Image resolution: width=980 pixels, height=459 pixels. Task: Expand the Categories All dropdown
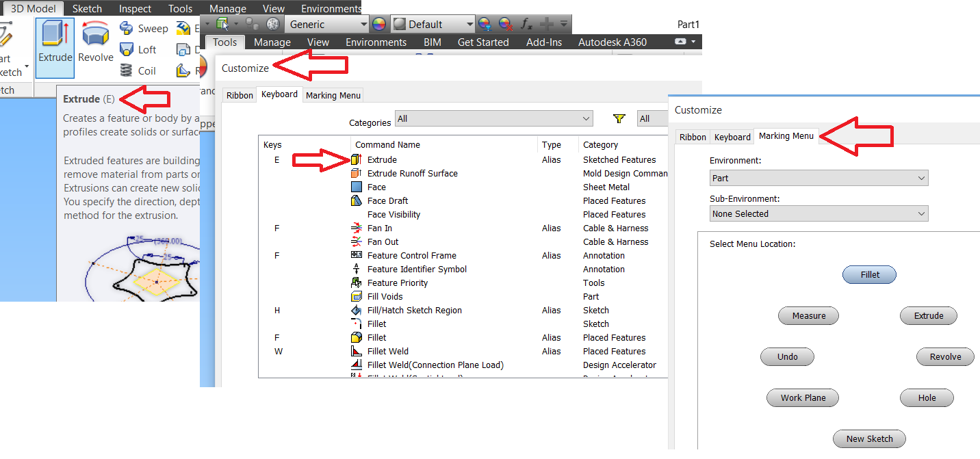pos(493,118)
